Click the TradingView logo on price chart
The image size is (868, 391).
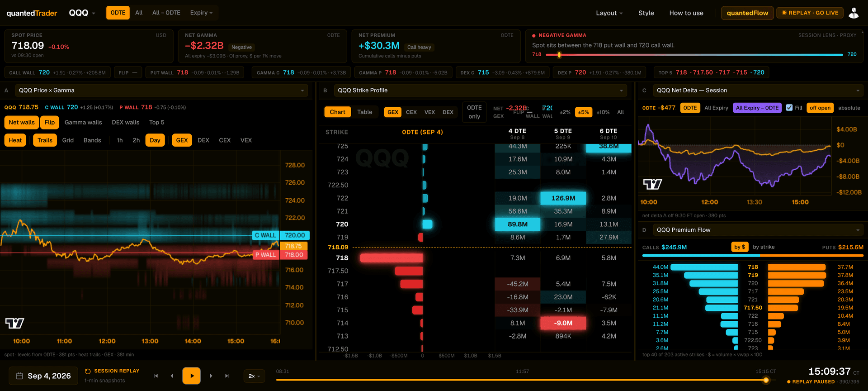pos(14,323)
